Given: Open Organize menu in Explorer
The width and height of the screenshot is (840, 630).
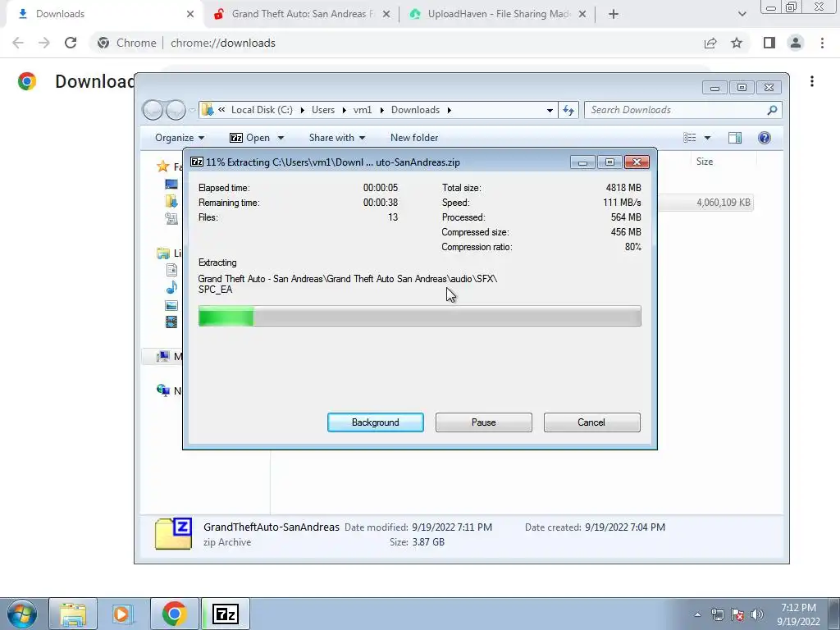Looking at the screenshot, I should [x=180, y=138].
